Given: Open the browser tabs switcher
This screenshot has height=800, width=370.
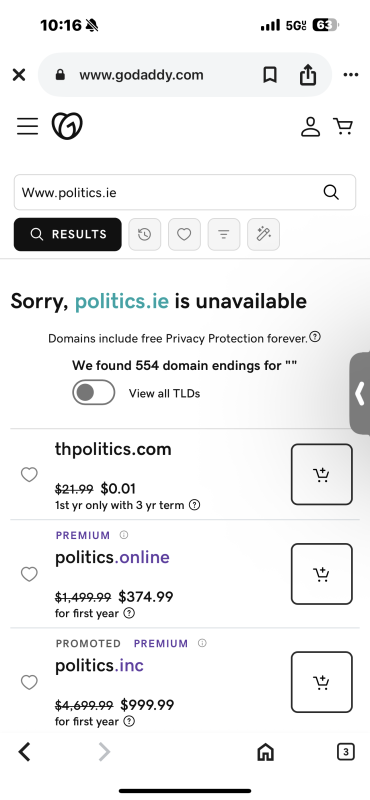Looking at the screenshot, I should (346, 752).
